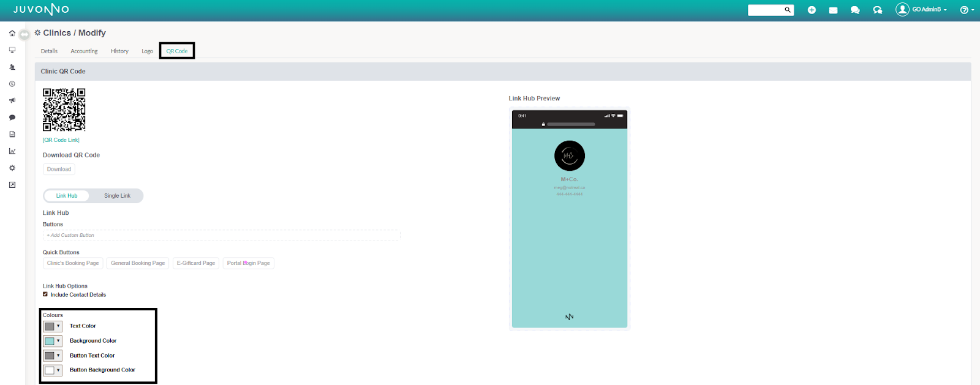Add the Clinic's Booking Page quick button
The height and width of the screenshot is (385, 980).
[73, 263]
